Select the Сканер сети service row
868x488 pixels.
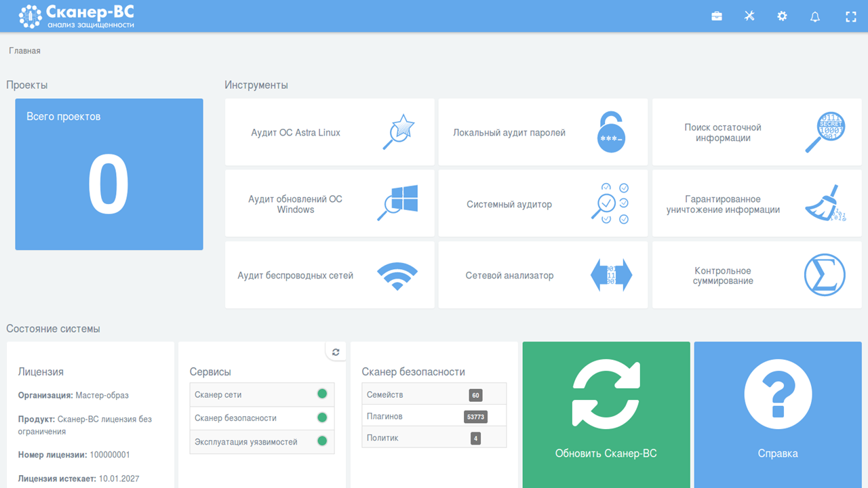[x=262, y=394]
